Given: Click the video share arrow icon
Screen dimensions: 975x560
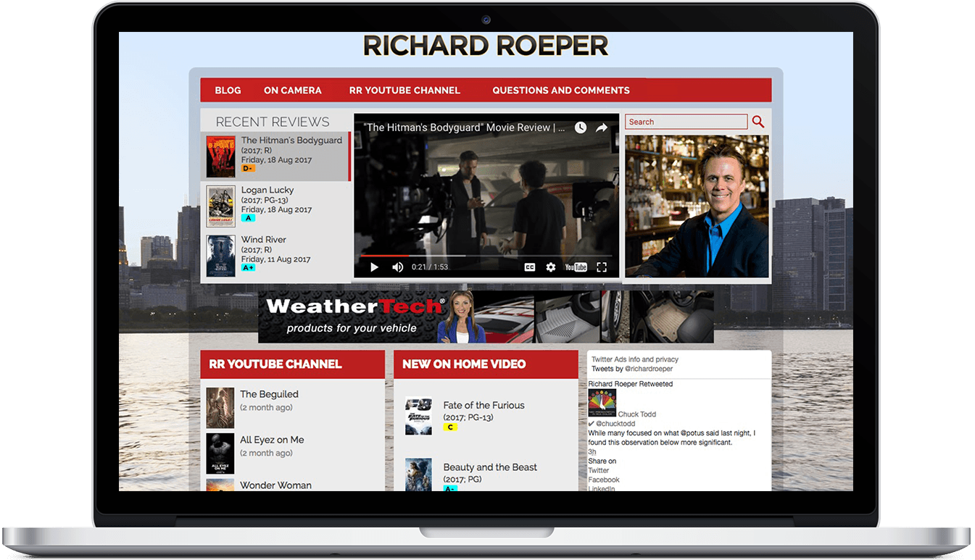Looking at the screenshot, I should pyautogui.click(x=602, y=128).
